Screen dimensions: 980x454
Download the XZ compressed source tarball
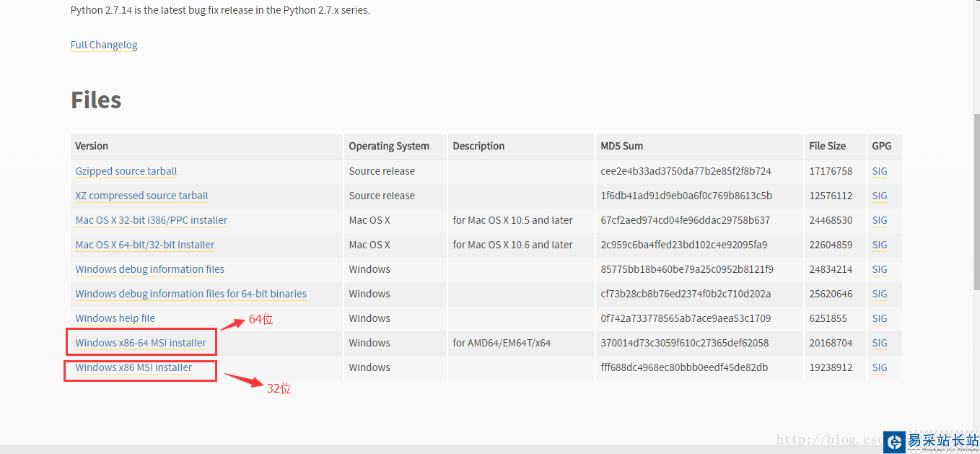click(141, 196)
